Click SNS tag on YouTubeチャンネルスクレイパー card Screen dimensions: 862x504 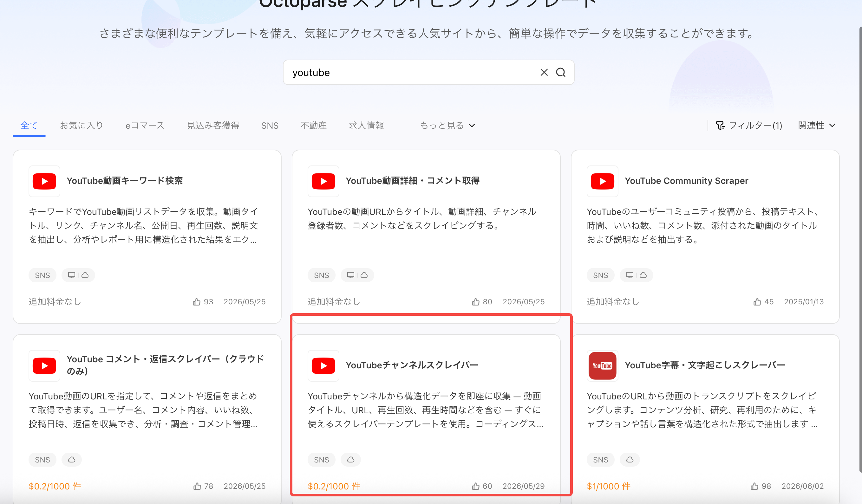322,460
